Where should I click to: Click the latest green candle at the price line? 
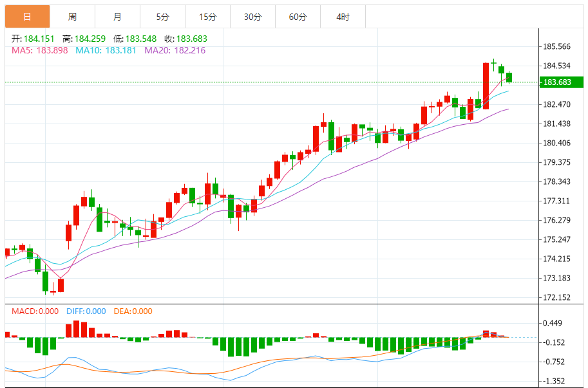[509, 77]
